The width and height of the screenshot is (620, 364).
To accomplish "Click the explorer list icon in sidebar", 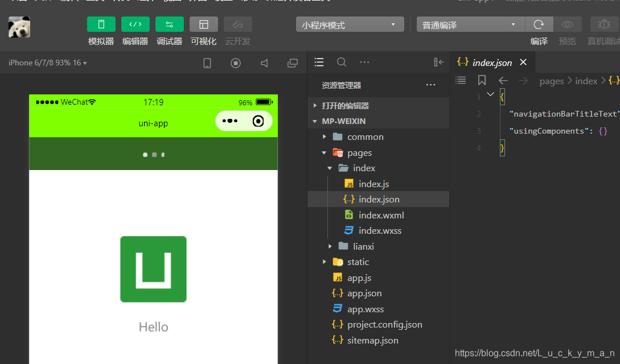I will click(x=319, y=62).
